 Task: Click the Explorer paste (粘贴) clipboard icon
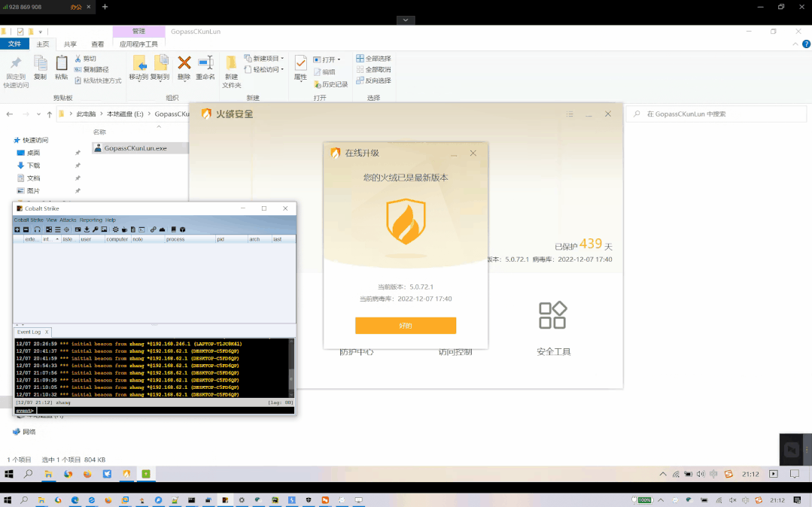62,63
